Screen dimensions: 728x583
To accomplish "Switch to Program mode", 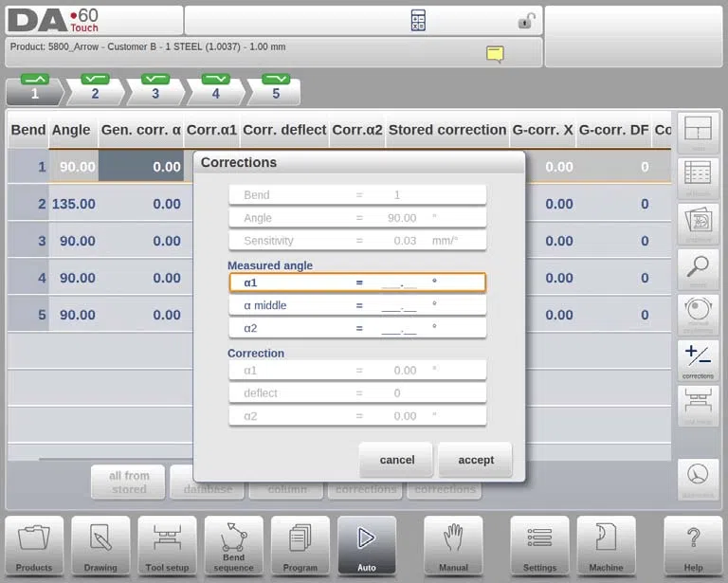I will (300, 546).
